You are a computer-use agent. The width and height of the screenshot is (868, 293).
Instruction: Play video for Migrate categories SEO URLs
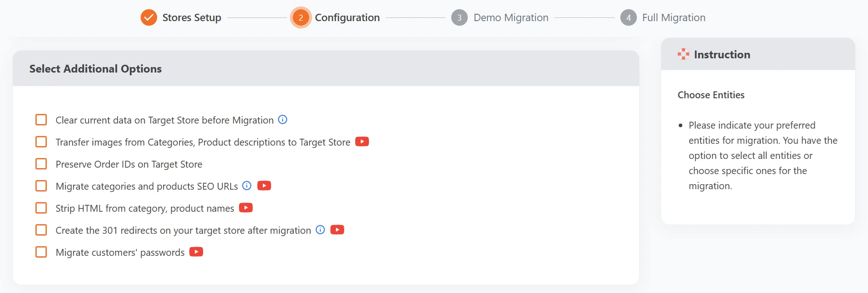264,186
